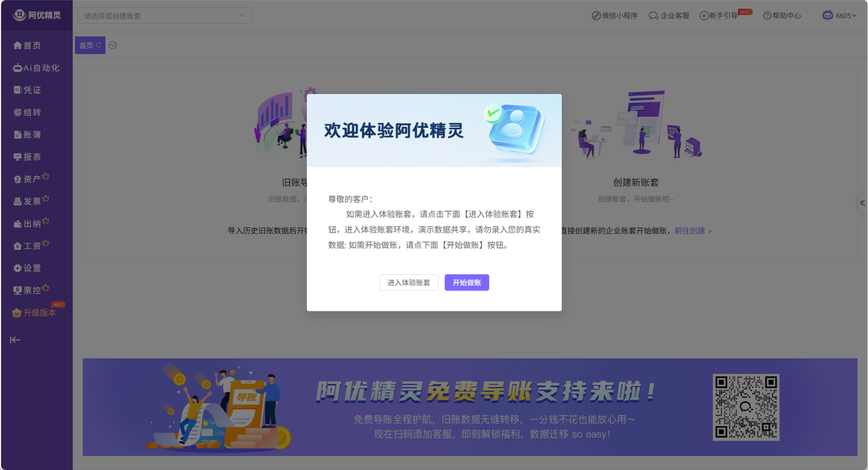Collapse sidebar with the arrow icon

(x=15, y=340)
